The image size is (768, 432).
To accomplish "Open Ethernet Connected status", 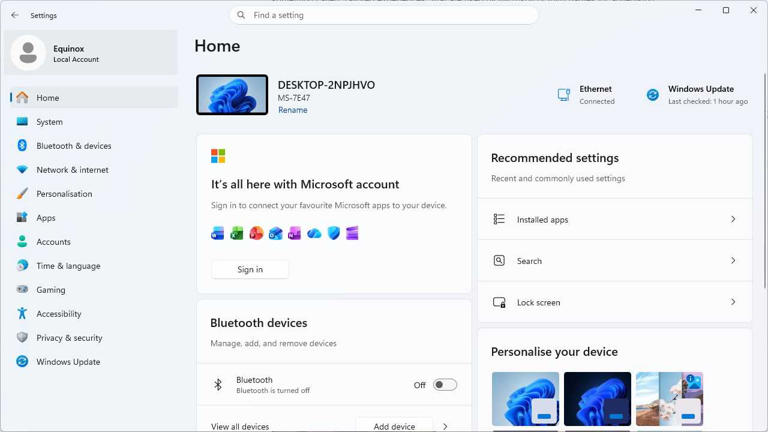I will pyautogui.click(x=587, y=95).
